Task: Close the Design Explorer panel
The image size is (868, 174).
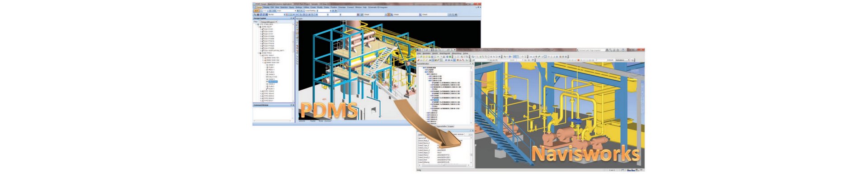Action: [x=293, y=18]
